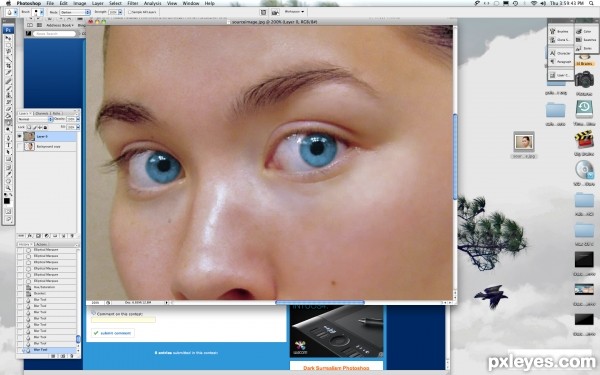Image resolution: width=600 pixels, height=375 pixels.
Task: Select the Eyedropper tool
Action: 8,174
